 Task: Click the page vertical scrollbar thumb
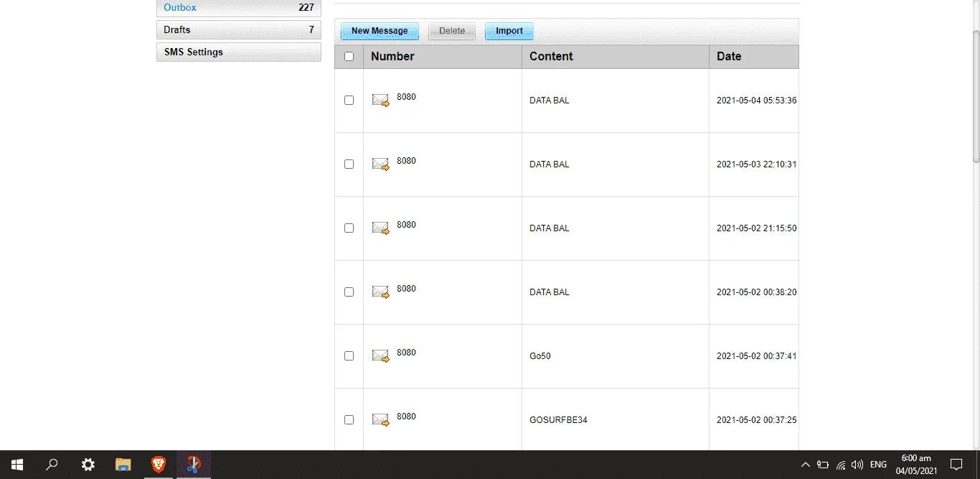point(976,96)
